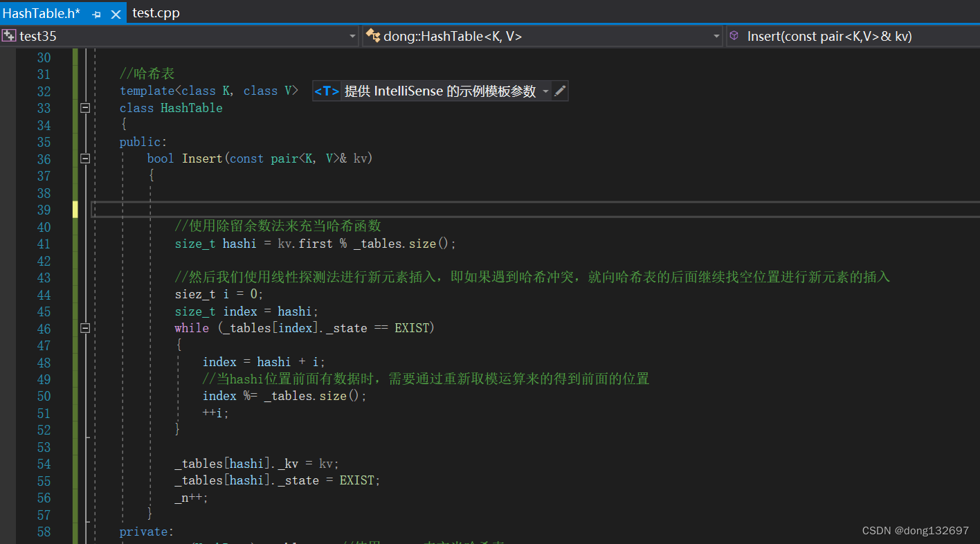Click the test35 project icon

(x=9, y=36)
